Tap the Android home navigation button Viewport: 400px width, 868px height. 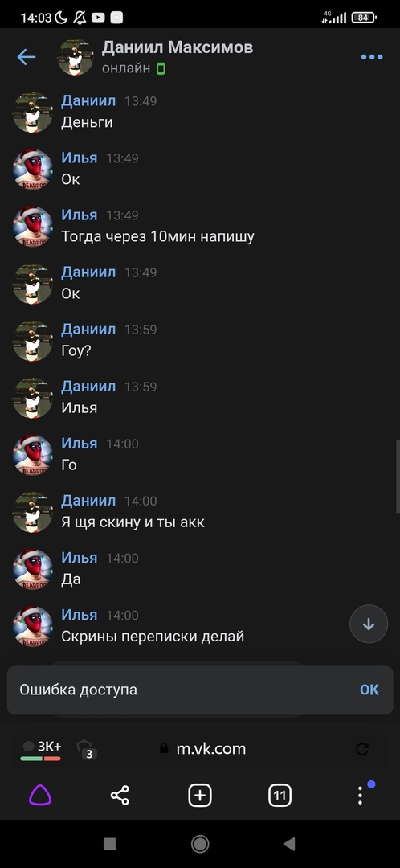pos(200,844)
